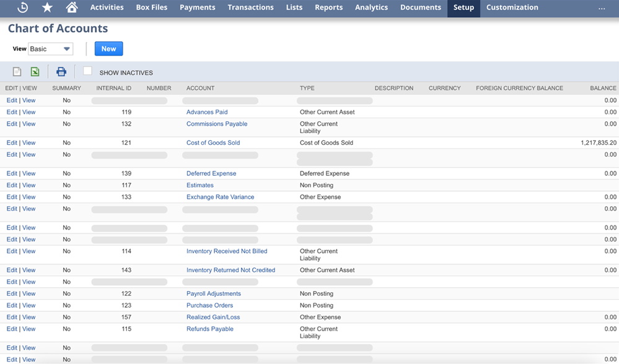Sort by the Summary column header
Screen dimensions: 619x364
[x=66, y=89]
